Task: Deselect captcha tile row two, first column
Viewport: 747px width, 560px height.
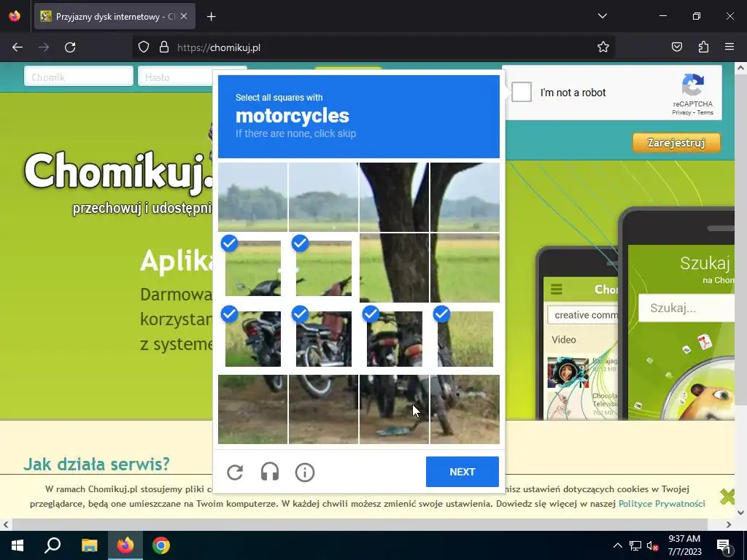Action: click(x=253, y=268)
